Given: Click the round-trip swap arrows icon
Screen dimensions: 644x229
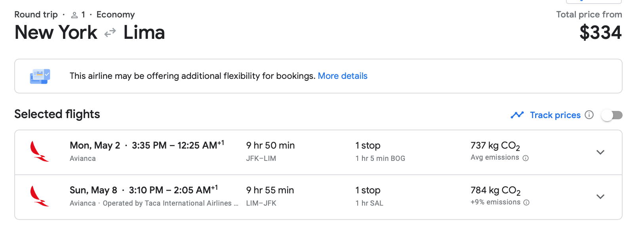Looking at the screenshot, I should pyautogui.click(x=110, y=32).
